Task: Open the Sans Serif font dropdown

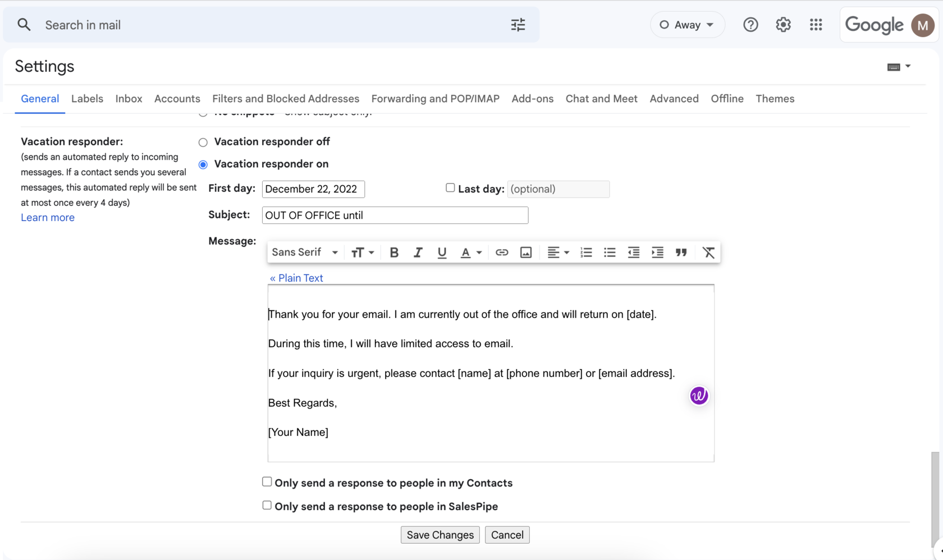Action: [304, 253]
